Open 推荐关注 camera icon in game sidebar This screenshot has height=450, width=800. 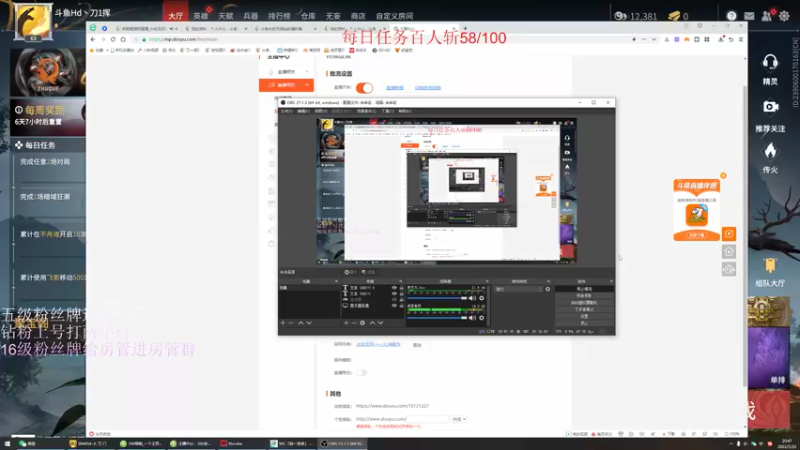coord(770,107)
